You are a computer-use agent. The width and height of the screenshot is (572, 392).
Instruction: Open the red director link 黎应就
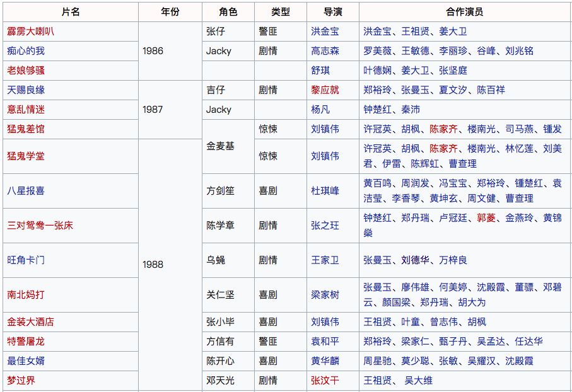(325, 90)
